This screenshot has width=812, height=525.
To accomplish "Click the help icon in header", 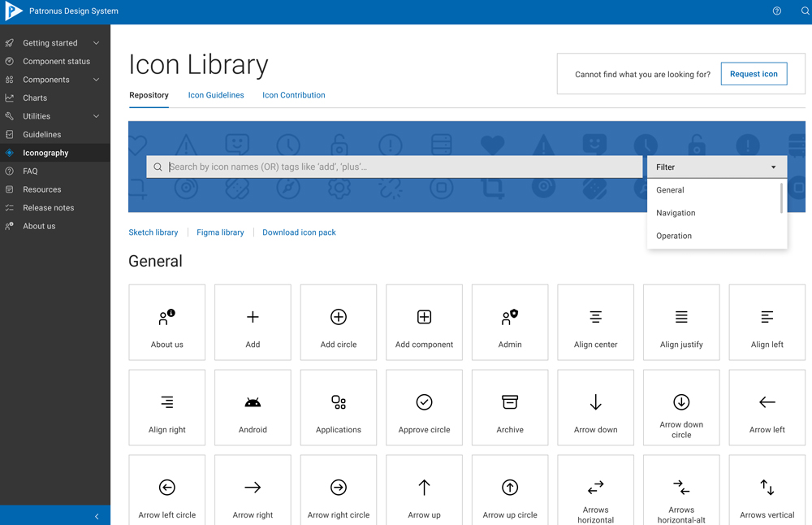I will click(777, 11).
